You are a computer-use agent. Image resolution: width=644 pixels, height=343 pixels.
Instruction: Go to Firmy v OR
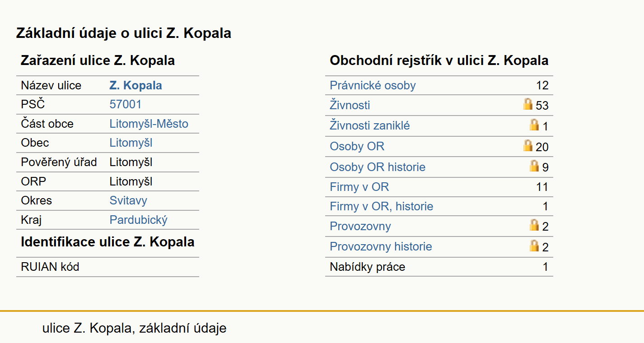(359, 187)
